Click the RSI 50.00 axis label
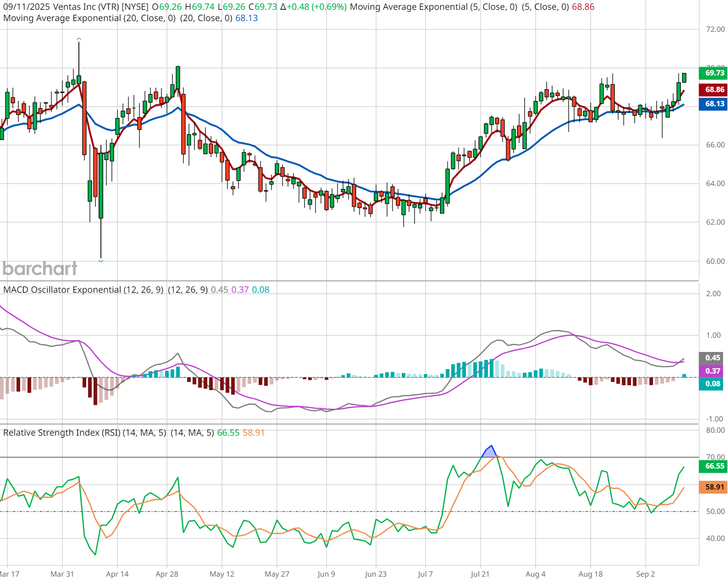The height and width of the screenshot is (583, 728). (715, 512)
